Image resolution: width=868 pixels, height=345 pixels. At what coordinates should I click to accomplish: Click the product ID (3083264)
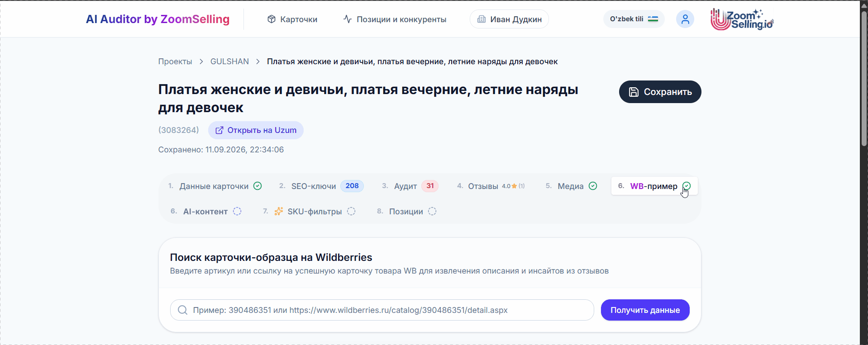pyautogui.click(x=179, y=130)
